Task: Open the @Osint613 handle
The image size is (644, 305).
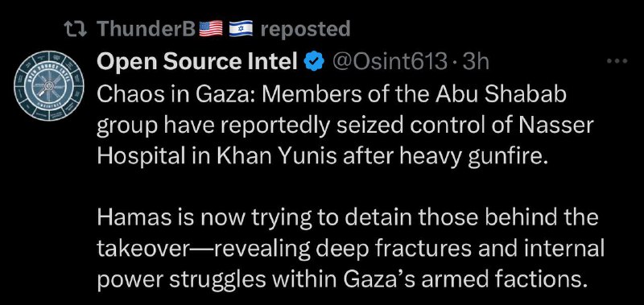Action: pos(389,63)
